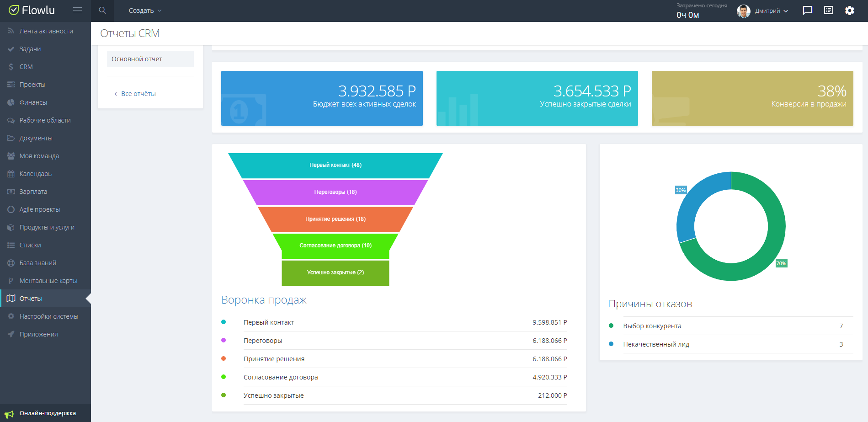The width and height of the screenshot is (868, 422).
Task: Click Переговоры legend row label
Action: pos(263,341)
